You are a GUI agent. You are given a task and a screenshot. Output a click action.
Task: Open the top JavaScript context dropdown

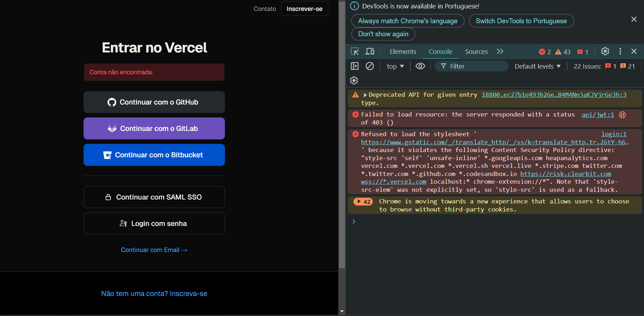[395, 66]
